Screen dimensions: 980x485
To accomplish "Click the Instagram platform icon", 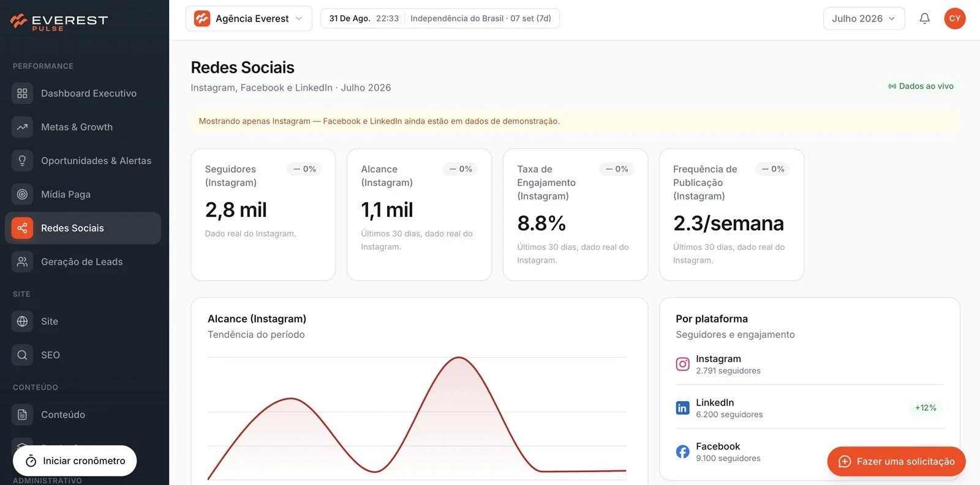I will tap(682, 364).
